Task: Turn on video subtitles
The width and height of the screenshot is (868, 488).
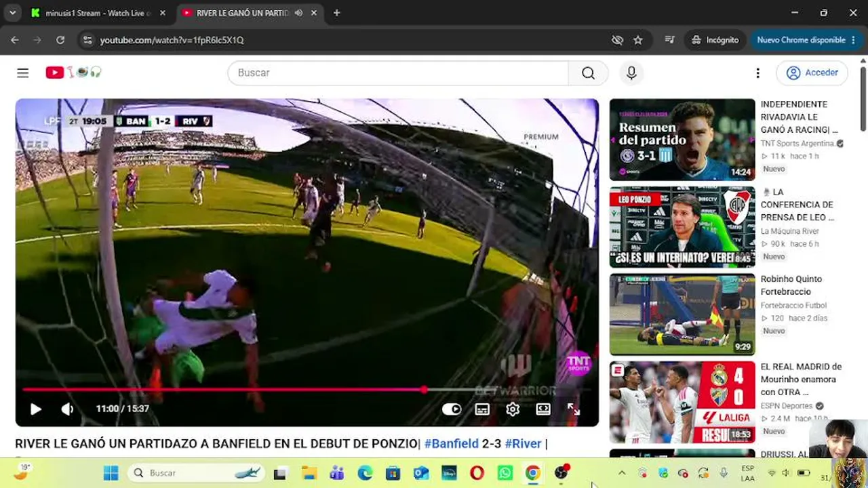Action: 482,409
